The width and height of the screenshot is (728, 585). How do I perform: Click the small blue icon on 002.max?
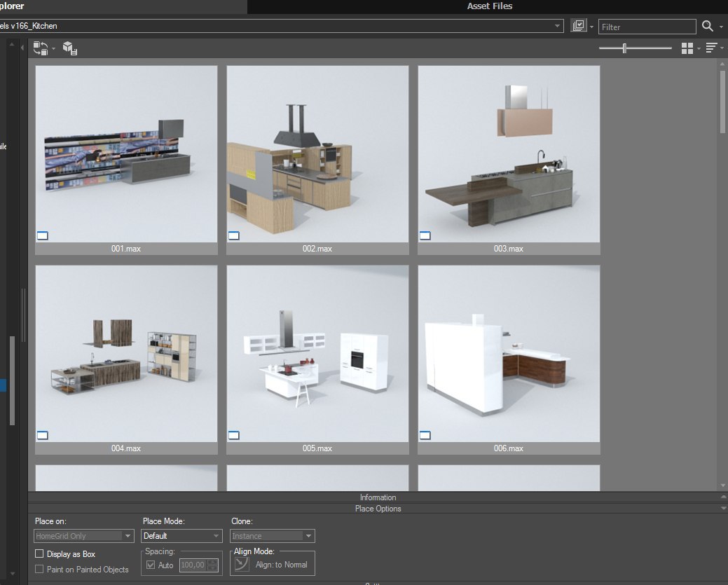click(x=233, y=235)
